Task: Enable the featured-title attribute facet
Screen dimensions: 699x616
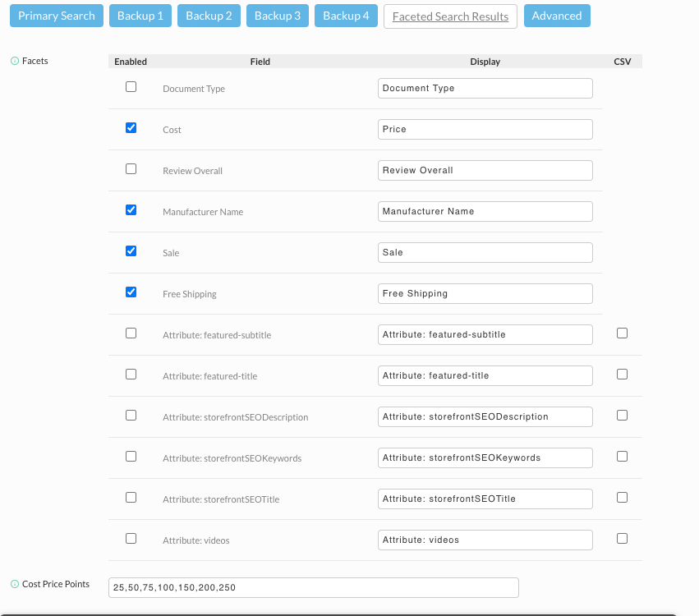Action: [131, 375]
